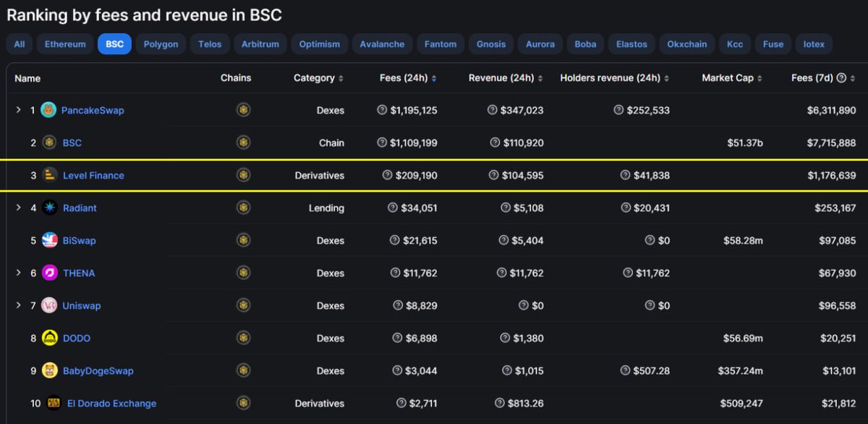Image resolution: width=868 pixels, height=424 pixels.
Task: Click the THENA logo icon
Action: 48,273
